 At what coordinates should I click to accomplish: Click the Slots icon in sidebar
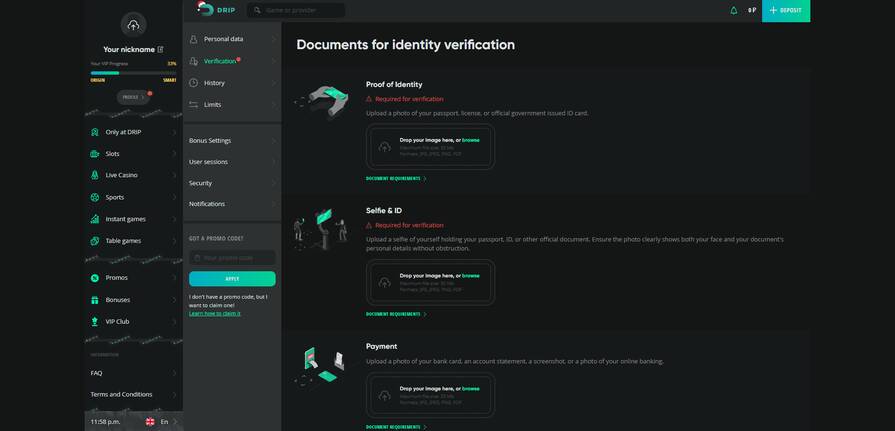pyautogui.click(x=95, y=154)
